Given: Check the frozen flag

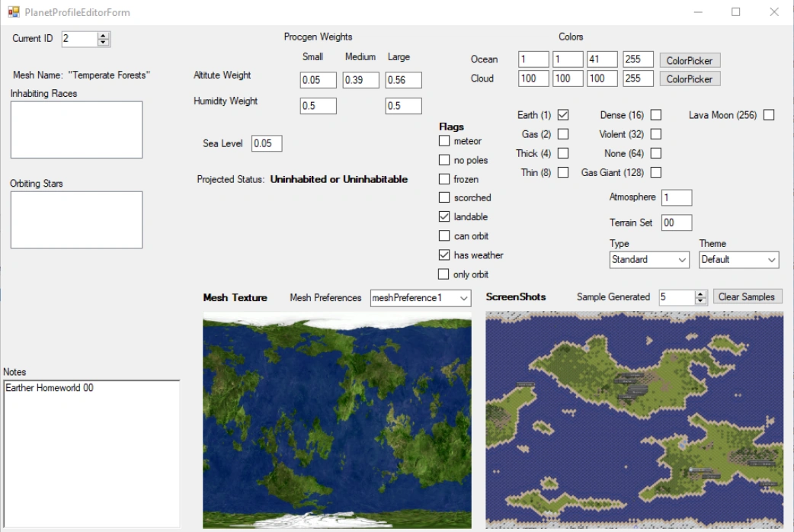Looking at the screenshot, I should pyautogui.click(x=444, y=179).
